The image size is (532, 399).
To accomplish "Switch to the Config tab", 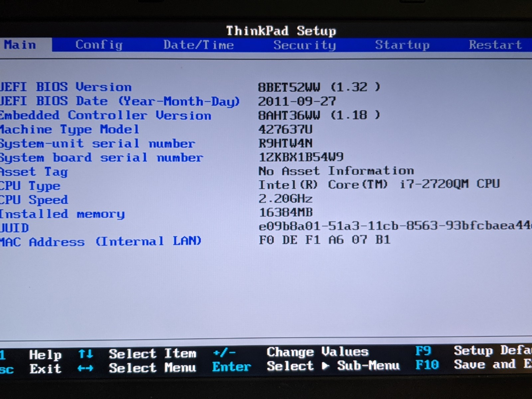I will click(99, 45).
